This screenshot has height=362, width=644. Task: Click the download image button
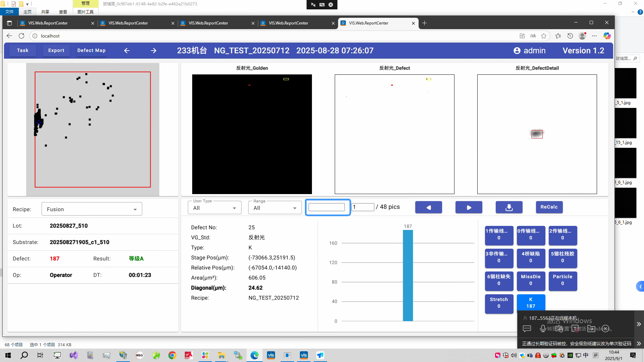click(x=509, y=207)
